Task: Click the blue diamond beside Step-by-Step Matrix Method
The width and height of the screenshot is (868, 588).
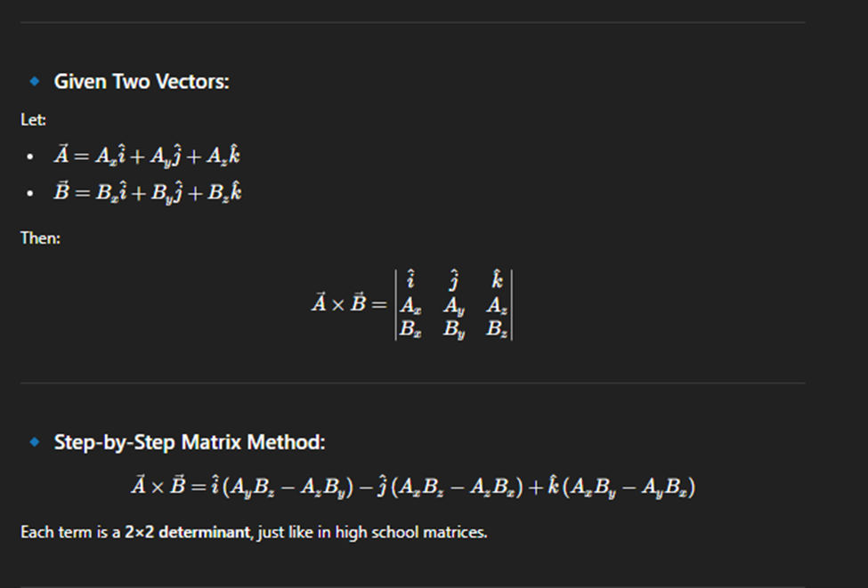Action: pyautogui.click(x=35, y=441)
